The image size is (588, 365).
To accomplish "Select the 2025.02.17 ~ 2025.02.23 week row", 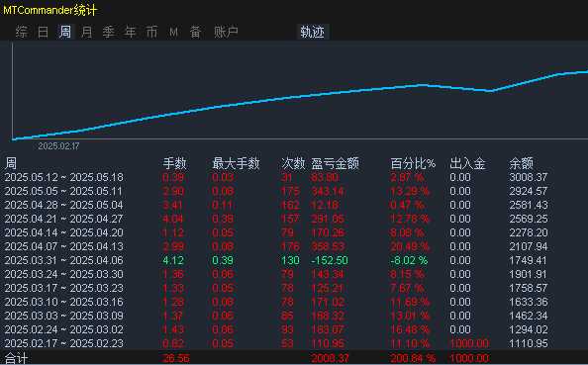I will 294,343.
